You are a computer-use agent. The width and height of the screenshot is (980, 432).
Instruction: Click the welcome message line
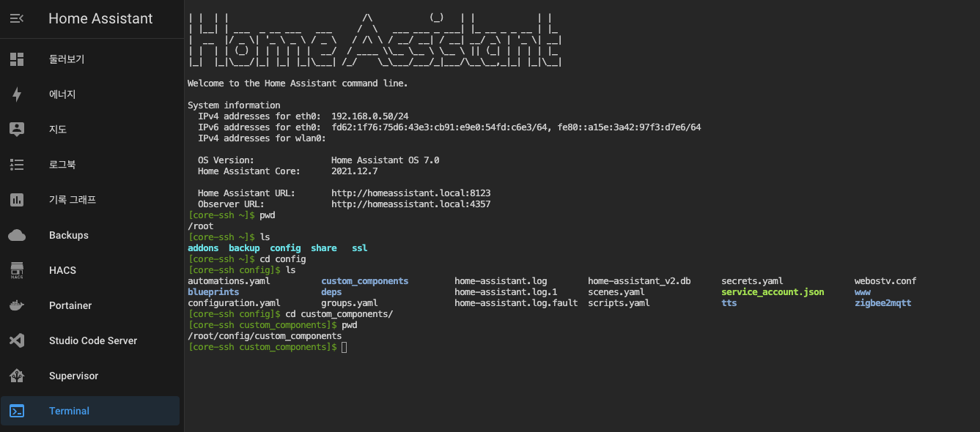pos(298,83)
